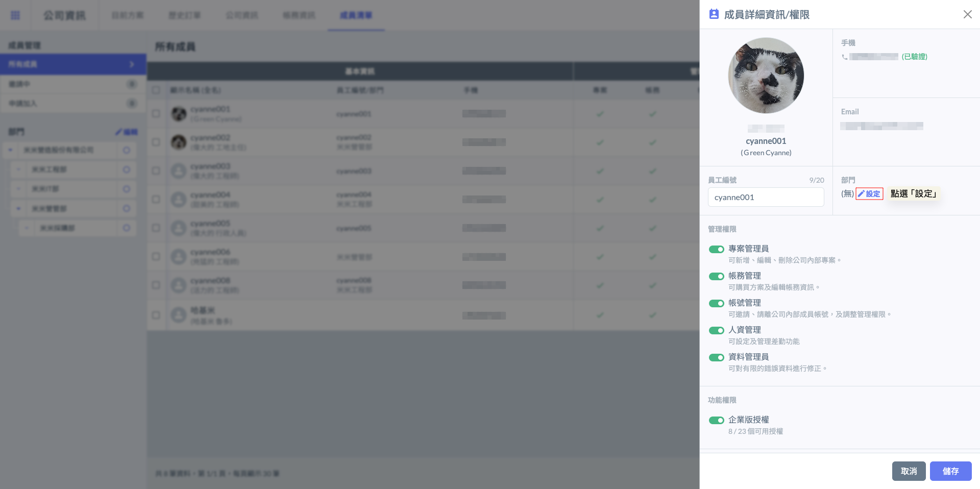The height and width of the screenshot is (489, 980).
Task: Check the select-all checkbox in table header
Action: 156,90
